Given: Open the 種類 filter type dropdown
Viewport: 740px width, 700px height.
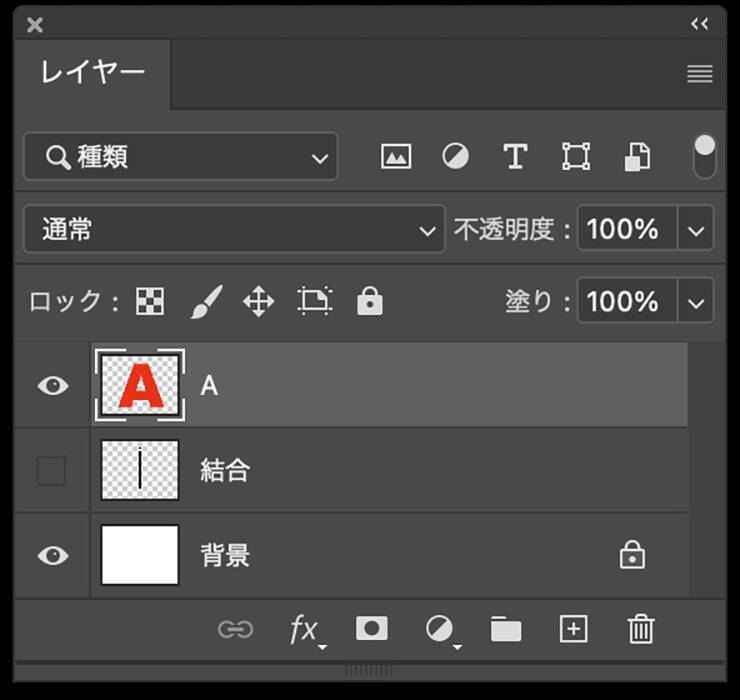Looking at the screenshot, I should pos(181,157).
